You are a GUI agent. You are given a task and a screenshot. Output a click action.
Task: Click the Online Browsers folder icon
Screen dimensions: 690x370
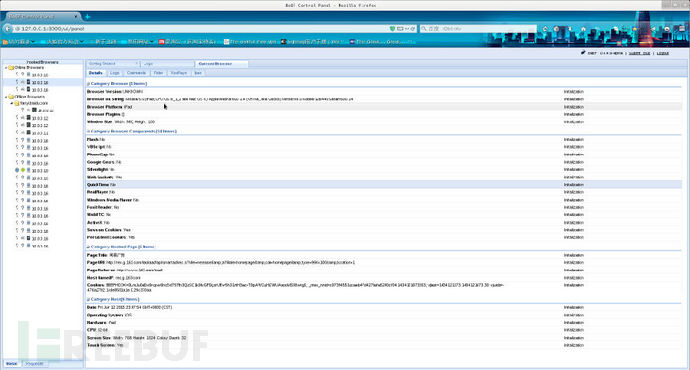(x=11, y=68)
